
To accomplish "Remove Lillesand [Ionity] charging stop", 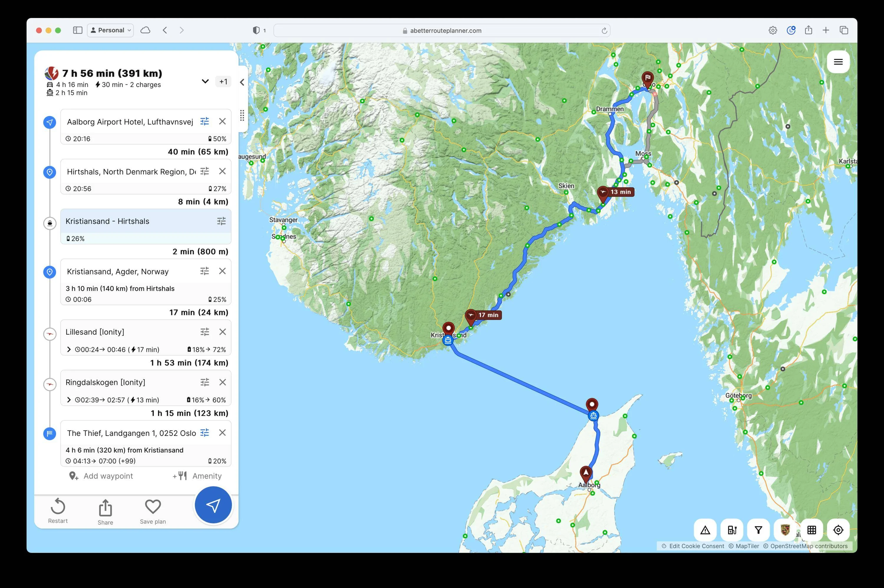I will coord(222,332).
